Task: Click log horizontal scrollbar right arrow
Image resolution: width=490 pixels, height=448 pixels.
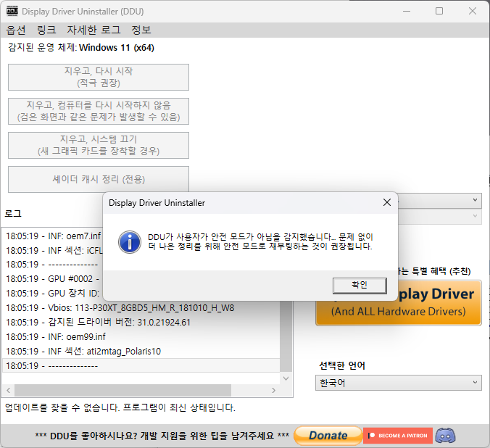Action: (x=273, y=390)
